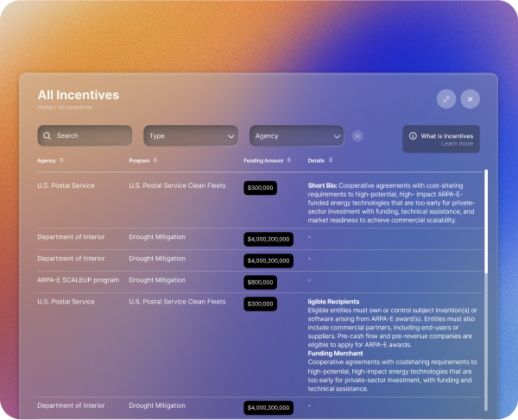Click the collapse window icon

(x=445, y=99)
